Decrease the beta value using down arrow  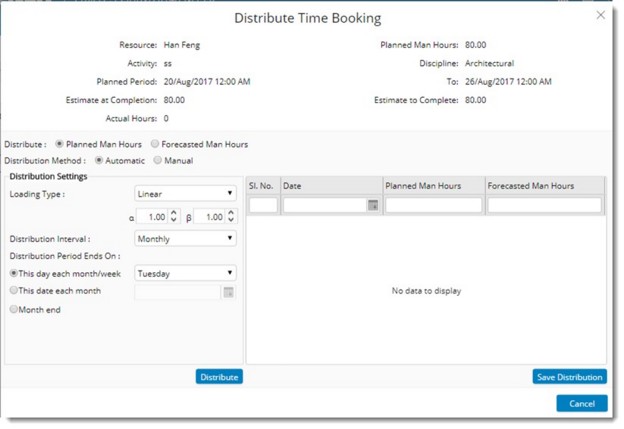point(230,220)
